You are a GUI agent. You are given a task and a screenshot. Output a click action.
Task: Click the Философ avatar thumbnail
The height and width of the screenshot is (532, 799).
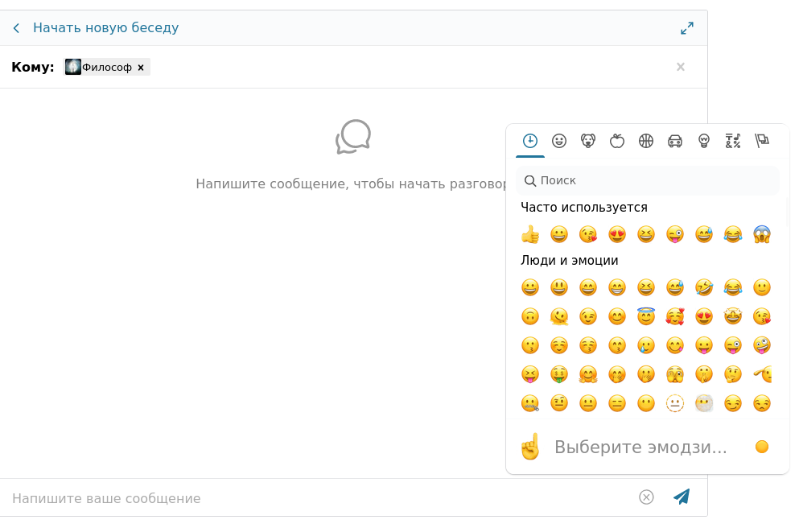(x=73, y=67)
